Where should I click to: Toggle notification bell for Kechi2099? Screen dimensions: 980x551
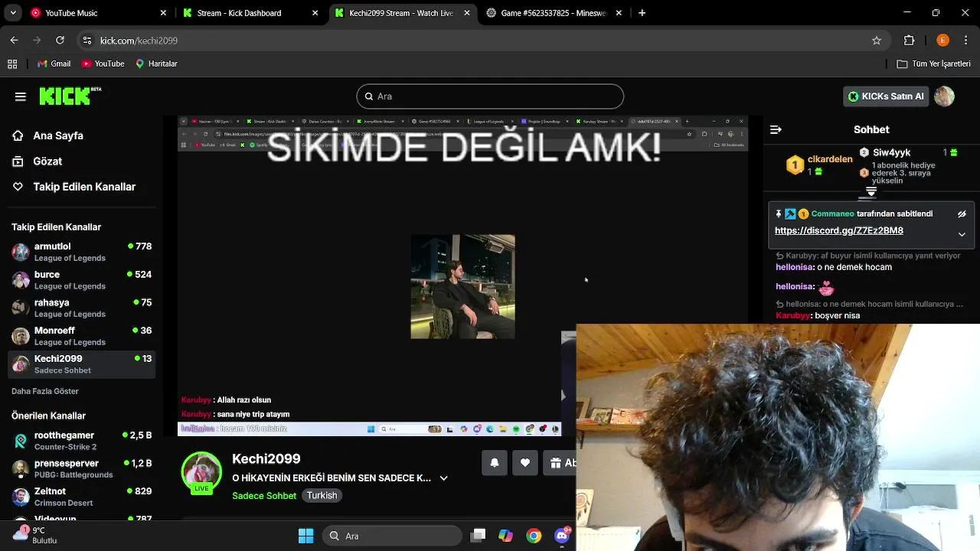(x=495, y=463)
